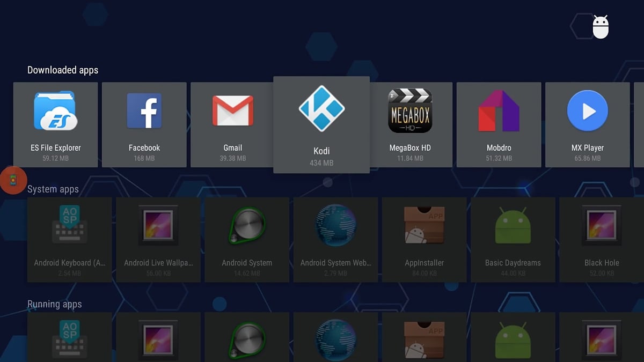Screen dimensions: 644x362
Task: Open the Facebook app
Action: tap(144, 123)
